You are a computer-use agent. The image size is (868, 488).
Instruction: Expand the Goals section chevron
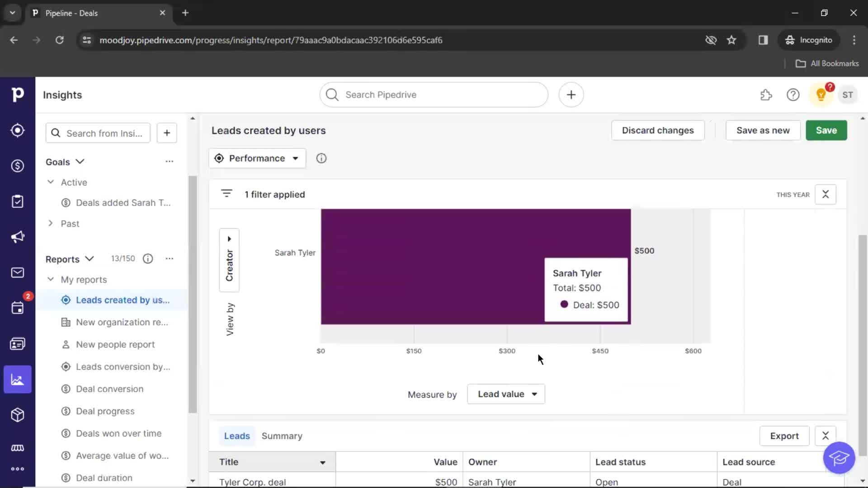click(x=79, y=161)
